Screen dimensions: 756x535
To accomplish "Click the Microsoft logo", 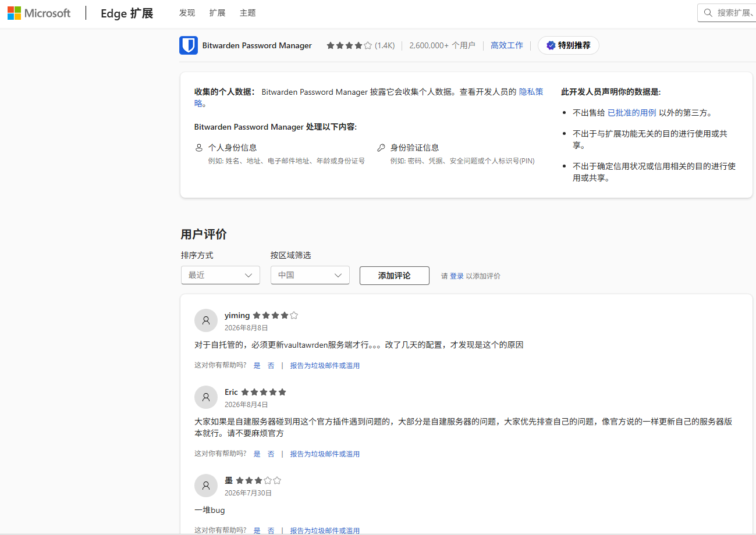I will (38, 13).
